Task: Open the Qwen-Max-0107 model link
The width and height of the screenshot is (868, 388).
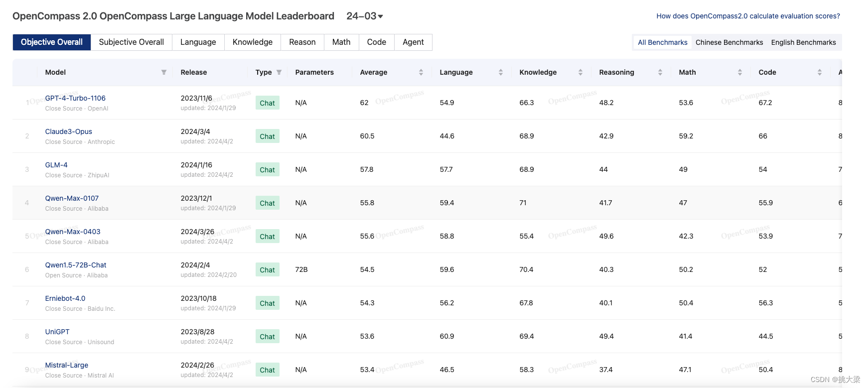Action: point(72,198)
